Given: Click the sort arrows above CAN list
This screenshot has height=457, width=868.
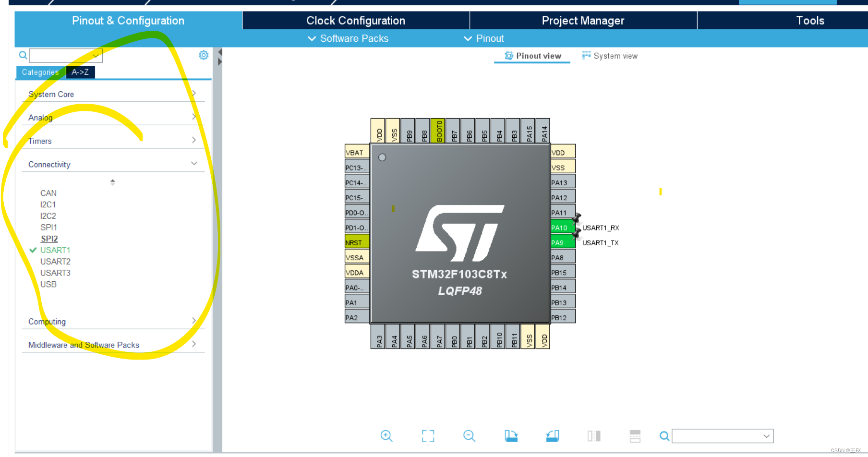Looking at the screenshot, I should pos(112,182).
